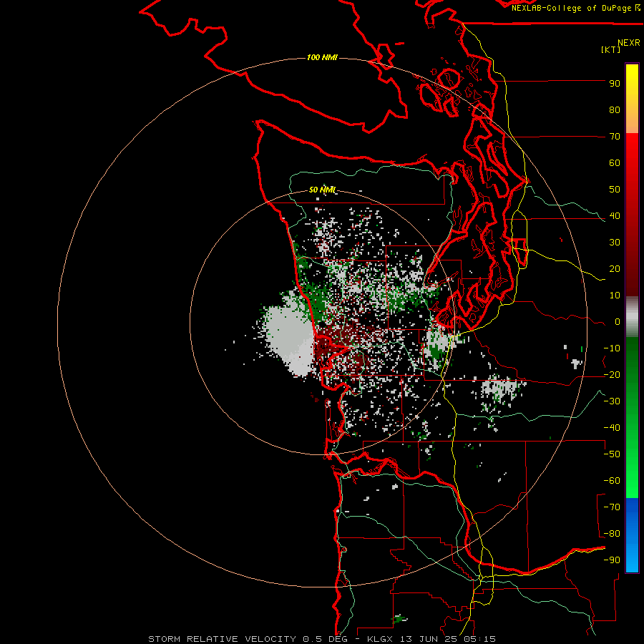
Task: Click the -30 value on velocity scale
Action: 612,401
